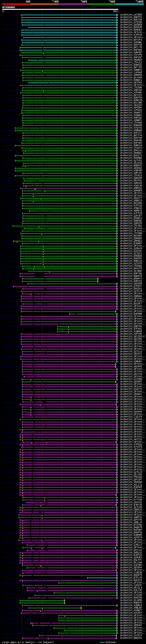Select the UniRef100_B8B9Y4 label
Screen dimensions: 146x644
coord(131,276)
